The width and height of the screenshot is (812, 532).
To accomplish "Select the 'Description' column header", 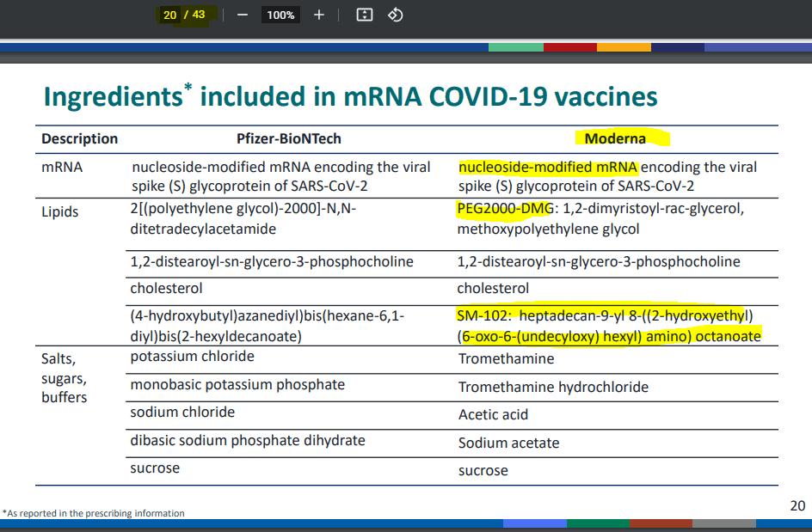I will coord(80,138).
